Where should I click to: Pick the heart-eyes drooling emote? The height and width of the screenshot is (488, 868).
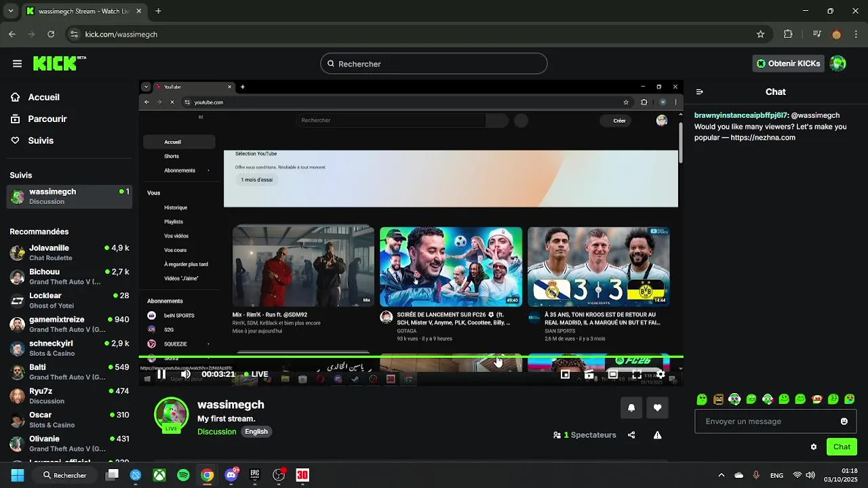pyautogui.click(x=849, y=399)
